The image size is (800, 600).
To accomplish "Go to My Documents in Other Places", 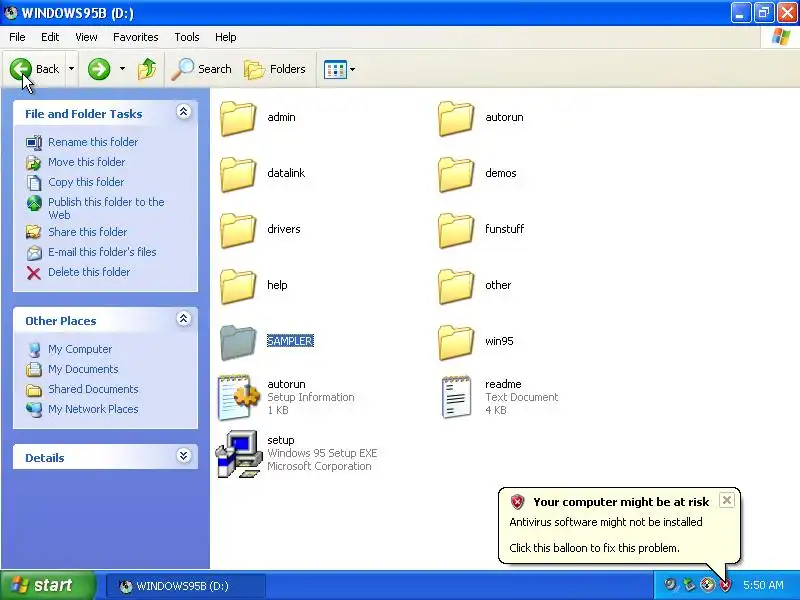I will pyautogui.click(x=83, y=369).
